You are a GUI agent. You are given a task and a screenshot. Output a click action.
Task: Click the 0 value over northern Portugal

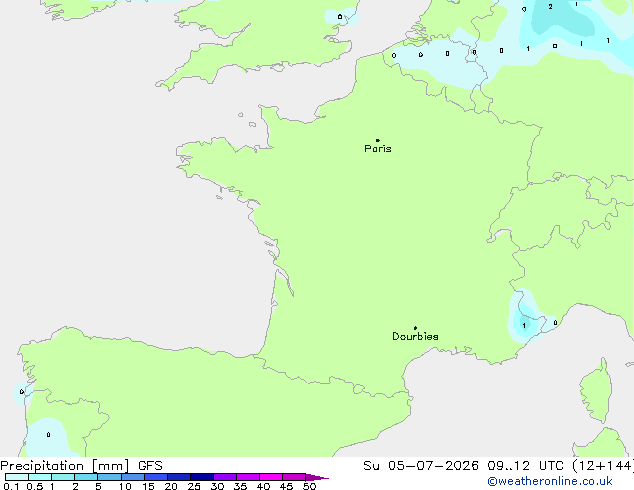coord(48,435)
